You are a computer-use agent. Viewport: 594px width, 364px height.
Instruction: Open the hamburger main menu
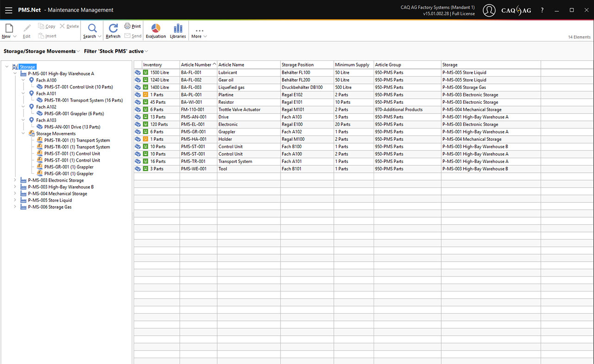(x=9, y=10)
